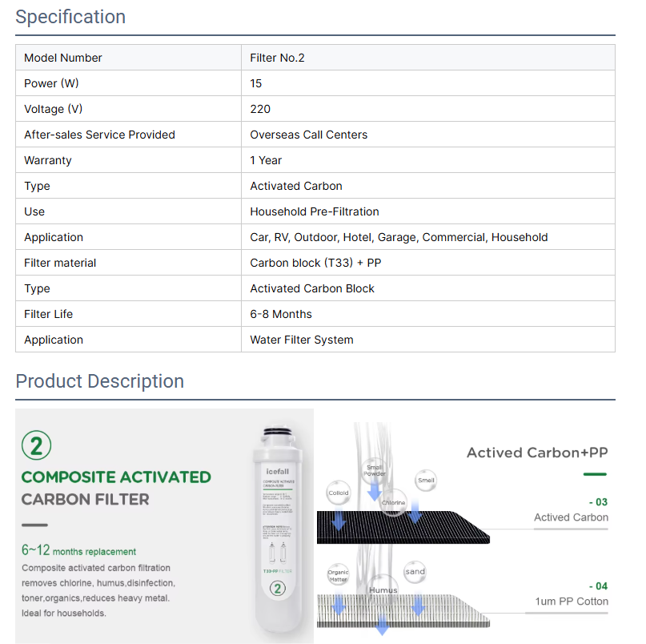The height and width of the screenshot is (644, 646).
Task: Click the icefall filter cartridge image
Action: 278,529
